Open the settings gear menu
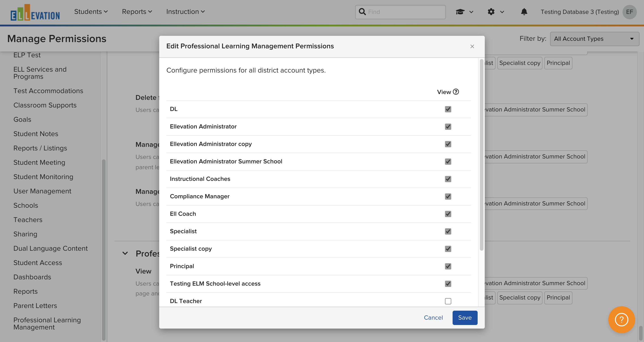This screenshot has width=644, height=342. click(491, 12)
